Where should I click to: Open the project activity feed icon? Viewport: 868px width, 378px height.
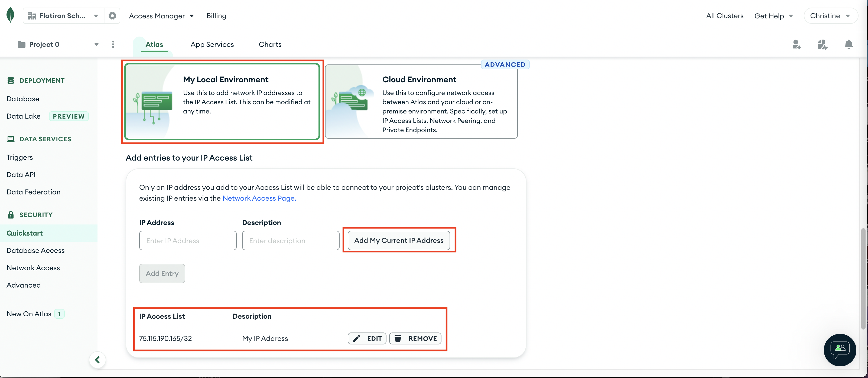[822, 44]
